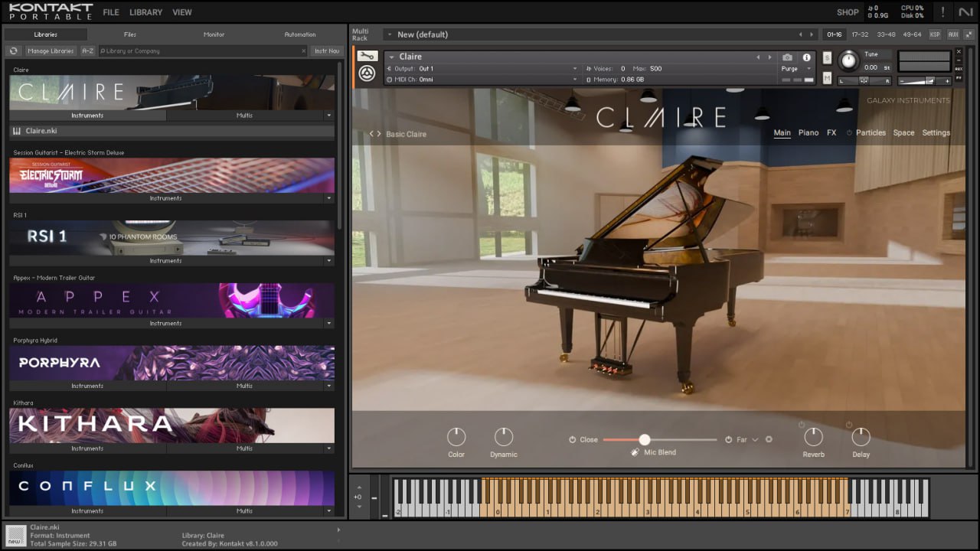
Task: Expand Electric Storm Deluxe library options arrow
Action: [x=329, y=198]
